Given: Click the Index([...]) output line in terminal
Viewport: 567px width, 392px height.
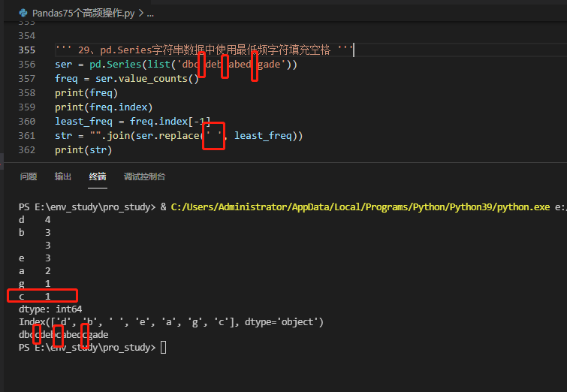Looking at the screenshot, I should 171,322.
